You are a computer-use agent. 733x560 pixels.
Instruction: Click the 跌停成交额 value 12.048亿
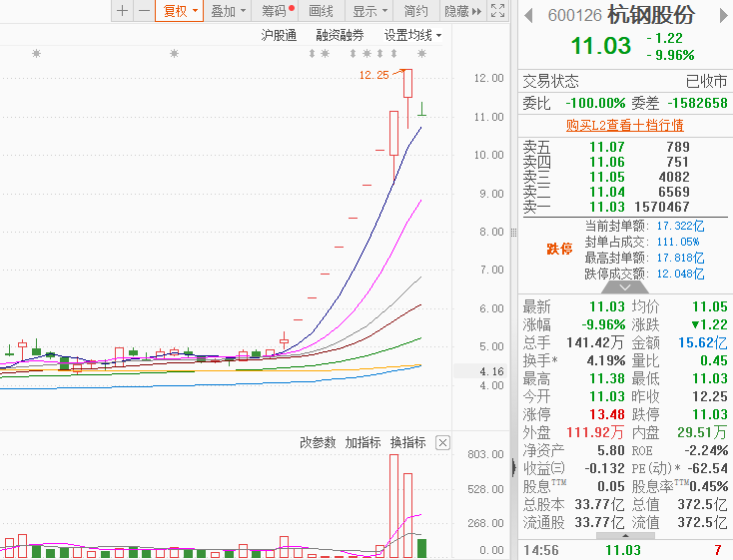tap(680, 274)
